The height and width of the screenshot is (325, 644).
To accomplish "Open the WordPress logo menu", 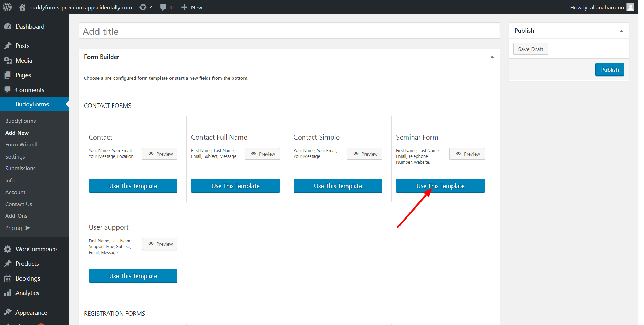I will point(7,7).
